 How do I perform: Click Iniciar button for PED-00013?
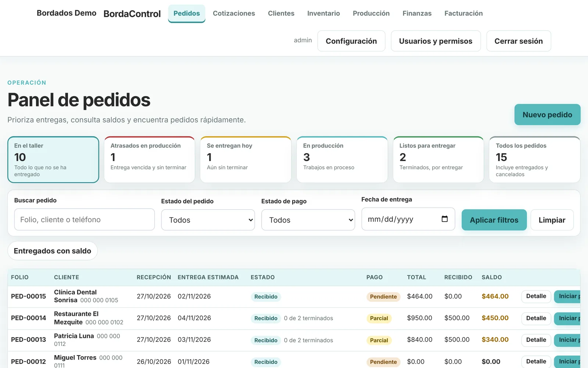567,340
